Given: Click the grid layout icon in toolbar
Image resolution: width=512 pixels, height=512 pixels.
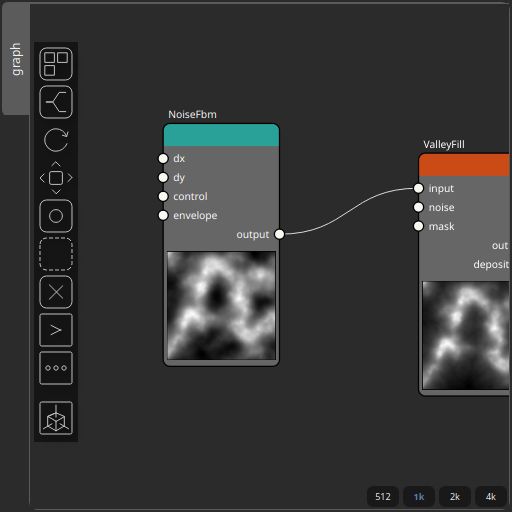Looking at the screenshot, I should [x=56, y=64].
